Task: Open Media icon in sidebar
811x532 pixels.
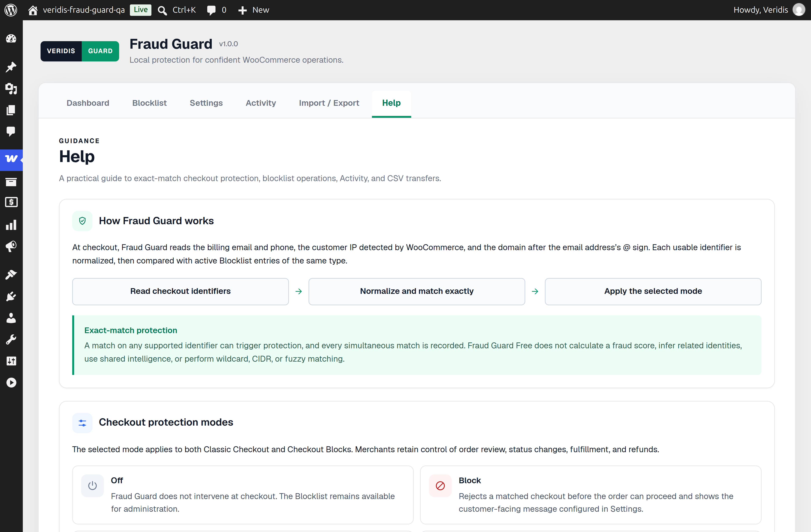Action: (11, 88)
